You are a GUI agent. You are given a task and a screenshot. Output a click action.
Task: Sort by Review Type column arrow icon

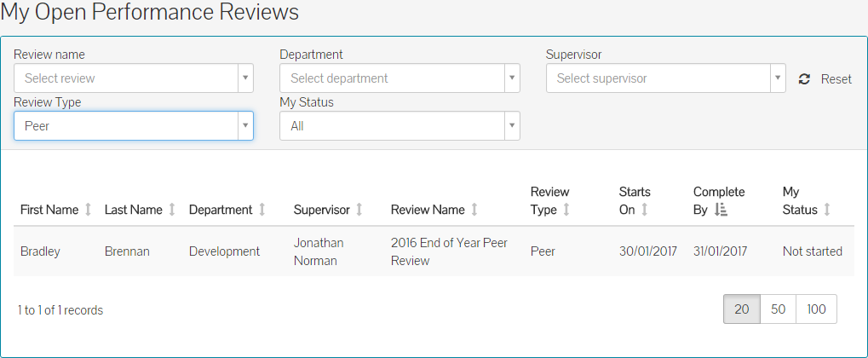566,210
